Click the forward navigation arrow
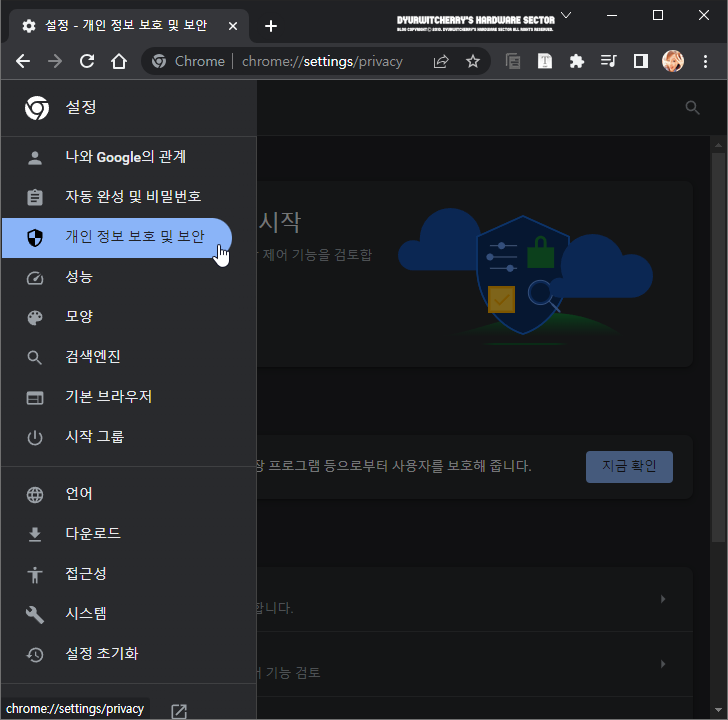728x720 pixels. coord(55,61)
